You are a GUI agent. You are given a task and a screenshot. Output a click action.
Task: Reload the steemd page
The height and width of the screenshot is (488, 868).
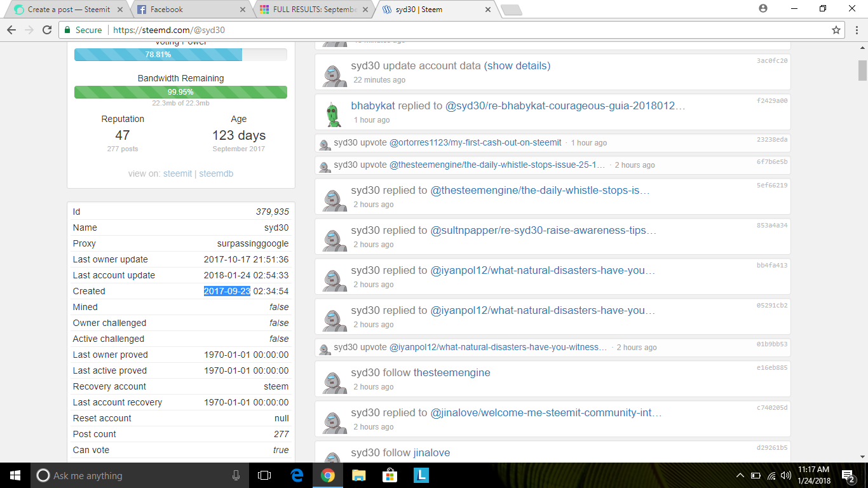coord(47,30)
